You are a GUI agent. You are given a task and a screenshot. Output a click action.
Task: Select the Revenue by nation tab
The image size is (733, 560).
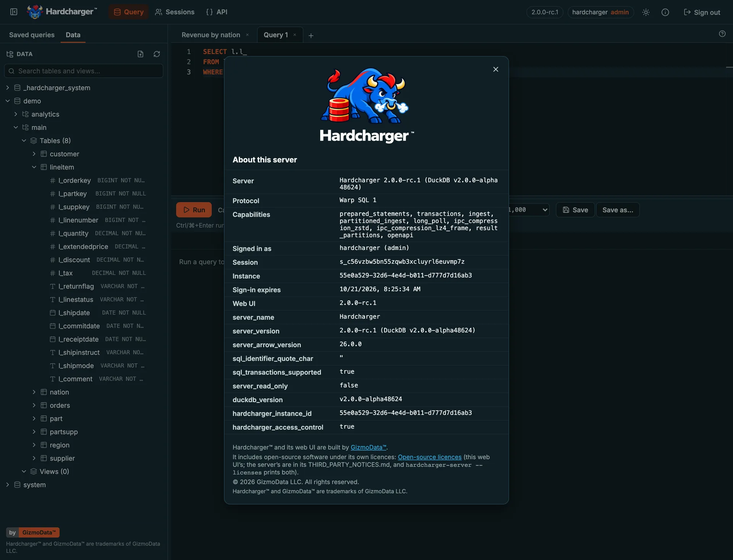pyautogui.click(x=211, y=35)
